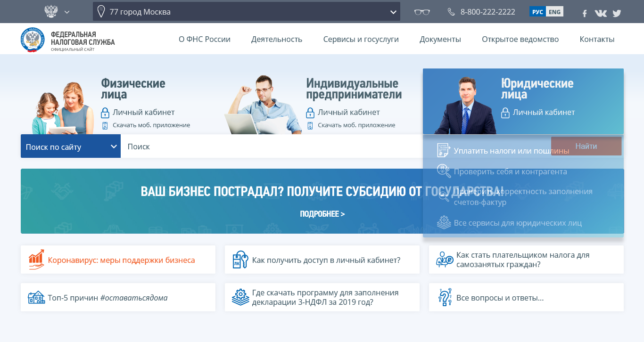Screen dimensions: 644x342
Task: Click 'ПОДРОБНЕЕ >' on the subsidy banner
Action: coord(322,214)
